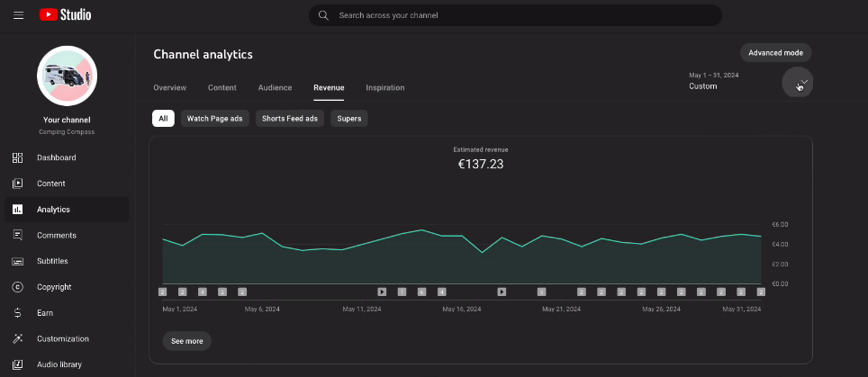Filter by Shorts Feed ads chip
Viewport: 868px width, 377px height.
coord(290,118)
